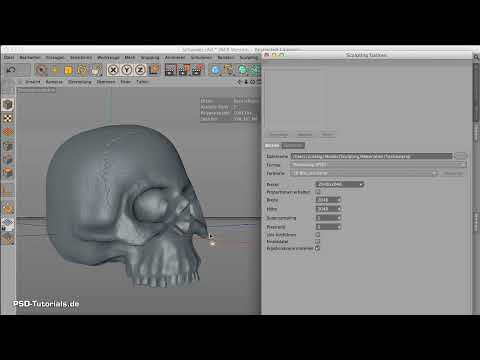Switch to Edges mode in the left palette
Image resolution: width=480 pixels, height=360 pixels.
pyautogui.click(x=8, y=160)
